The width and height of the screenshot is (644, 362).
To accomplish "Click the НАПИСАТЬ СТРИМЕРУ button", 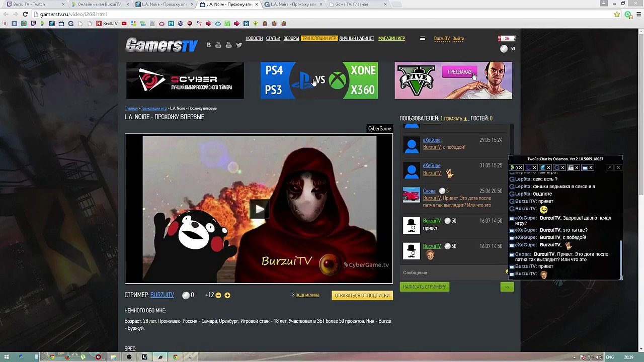I will pos(425,287).
